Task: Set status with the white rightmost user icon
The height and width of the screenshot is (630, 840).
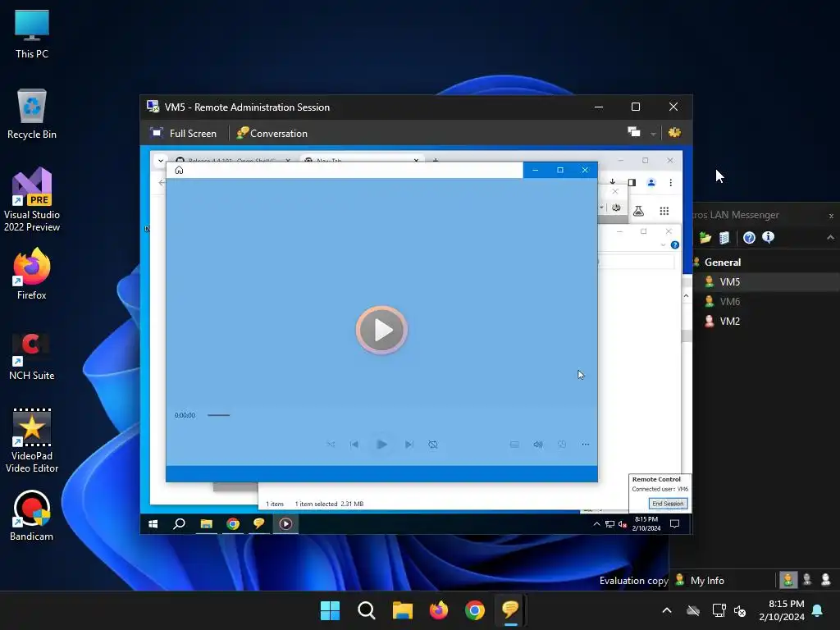Action: coord(825,580)
